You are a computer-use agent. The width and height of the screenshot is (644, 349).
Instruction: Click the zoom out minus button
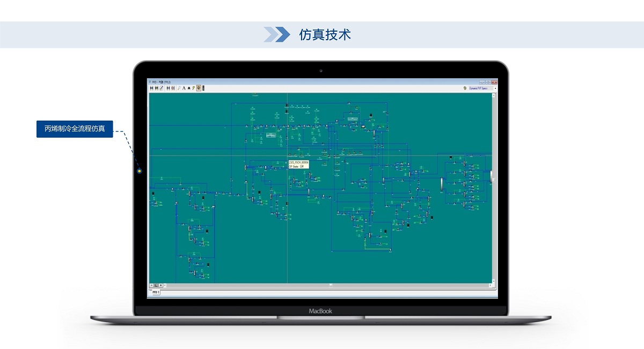click(151, 285)
